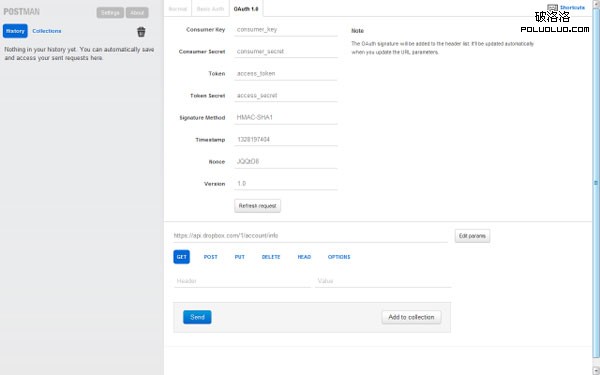Choose the OPTIONS request method
This screenshot has height=375, width=600.
[339, 257]
